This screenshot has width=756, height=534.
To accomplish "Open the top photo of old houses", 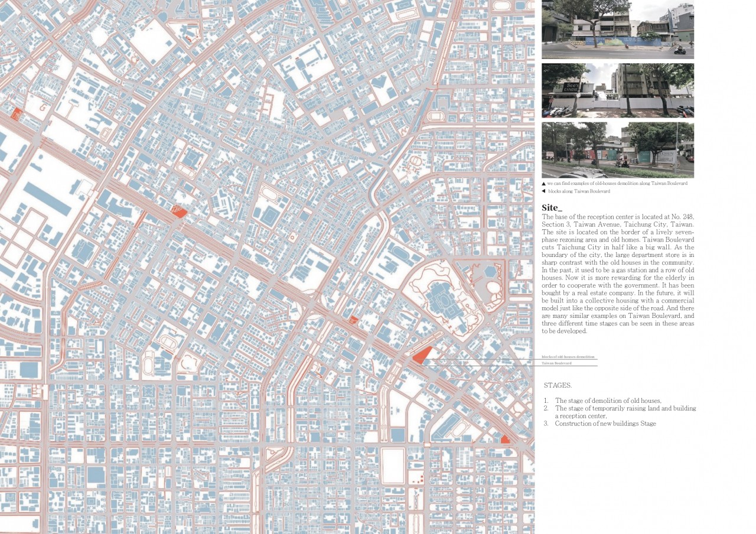I will click(617, 30).
